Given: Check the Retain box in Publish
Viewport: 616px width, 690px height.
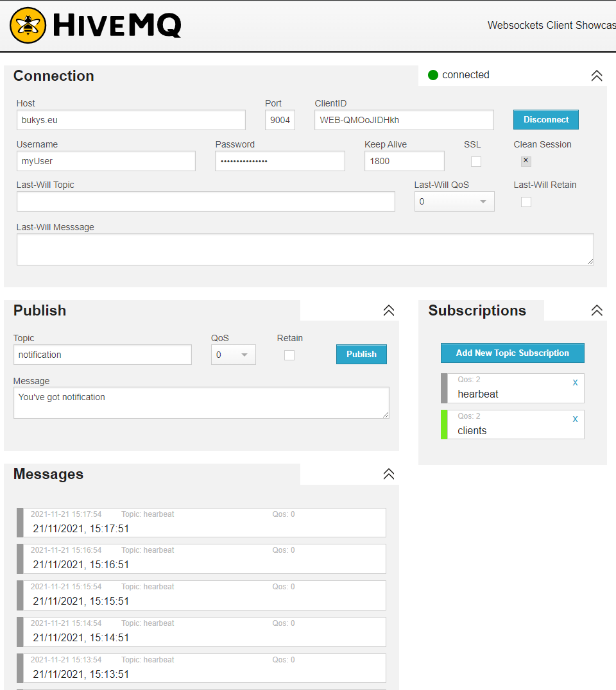Looking at the screenshot, I should pyautogui.click(x=289, y=355).
